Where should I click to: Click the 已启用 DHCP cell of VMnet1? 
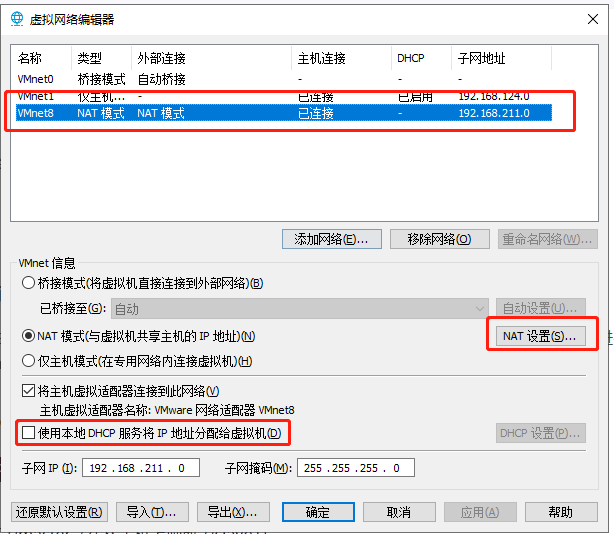[415, 96]
